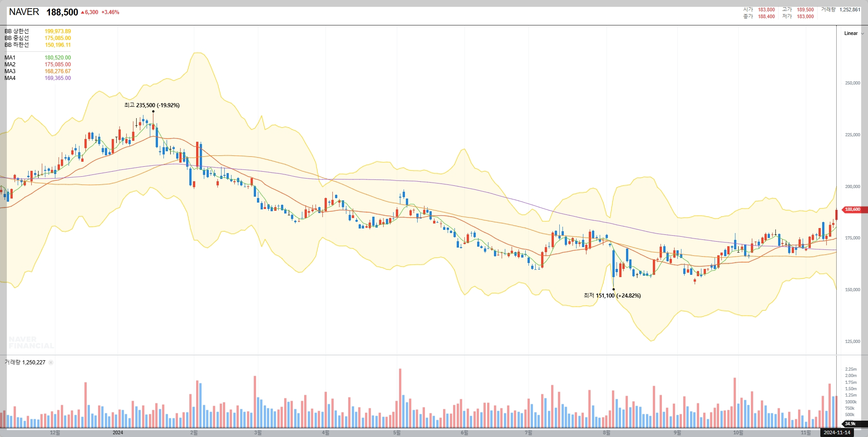Click the 10월 time axis label
The height and width of the screenshot is (437, 868).
[738, 433]
